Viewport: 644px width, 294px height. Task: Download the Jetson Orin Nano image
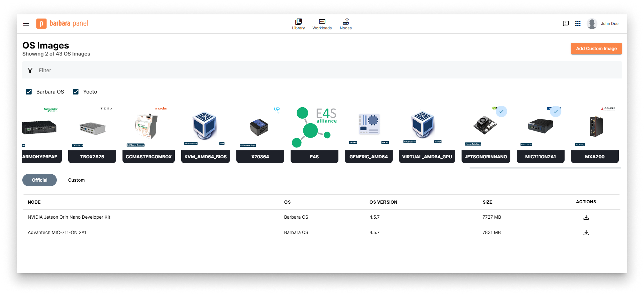coord(586,217)
